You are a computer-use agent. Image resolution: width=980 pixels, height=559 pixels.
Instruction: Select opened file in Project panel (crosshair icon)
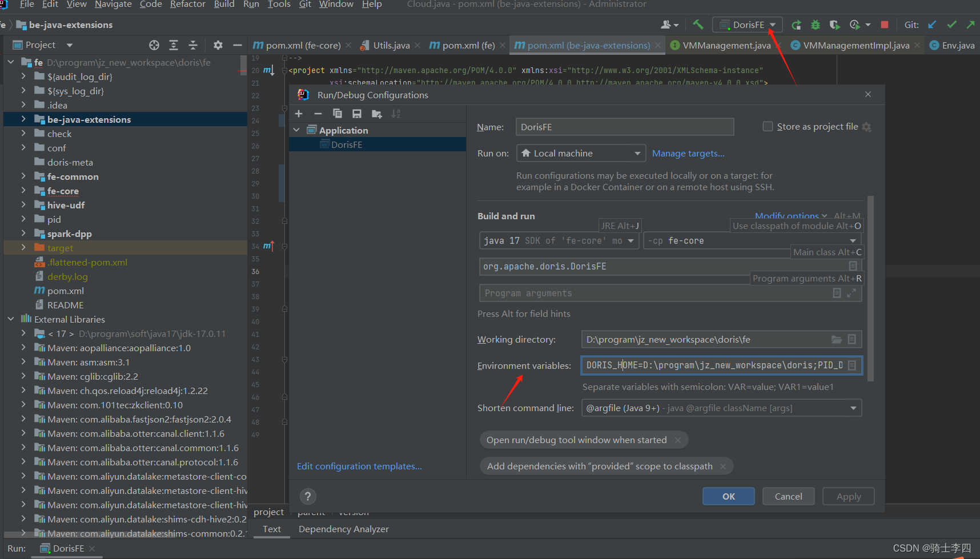154,45
